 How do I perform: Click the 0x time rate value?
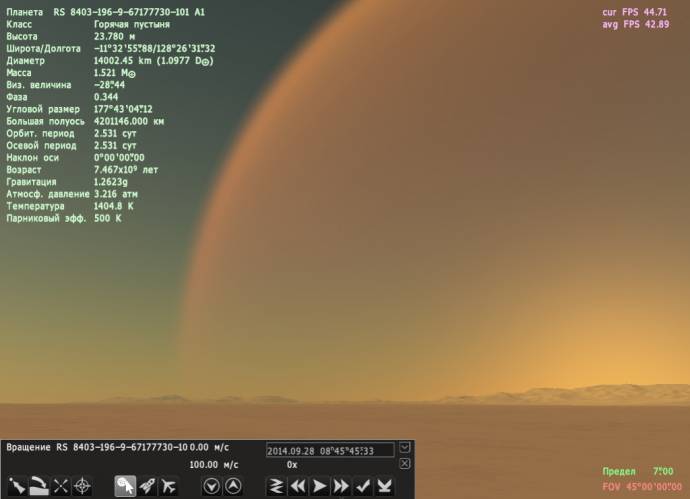[292, 465]
